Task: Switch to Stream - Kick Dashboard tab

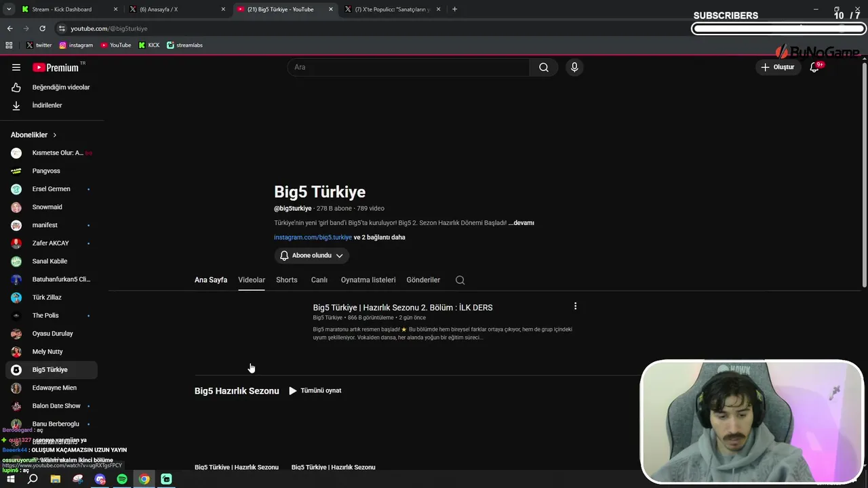Action: coord(68,9)
